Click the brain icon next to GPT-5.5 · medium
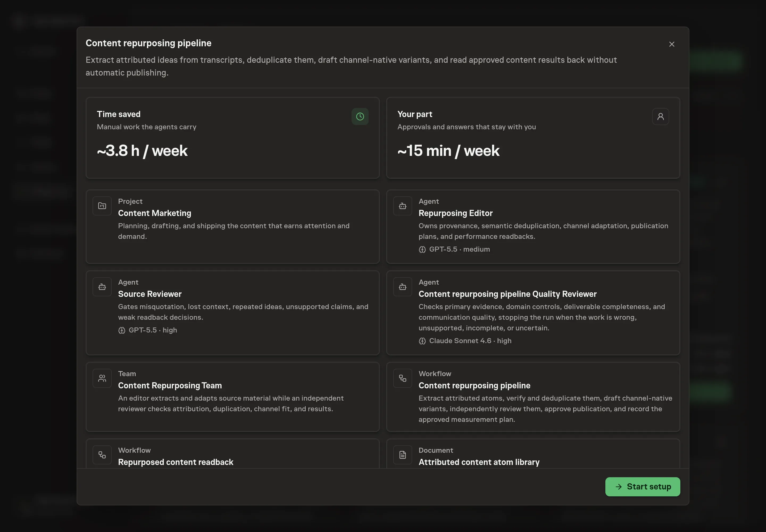Screen dimensions: 766x532 point(422,250)
